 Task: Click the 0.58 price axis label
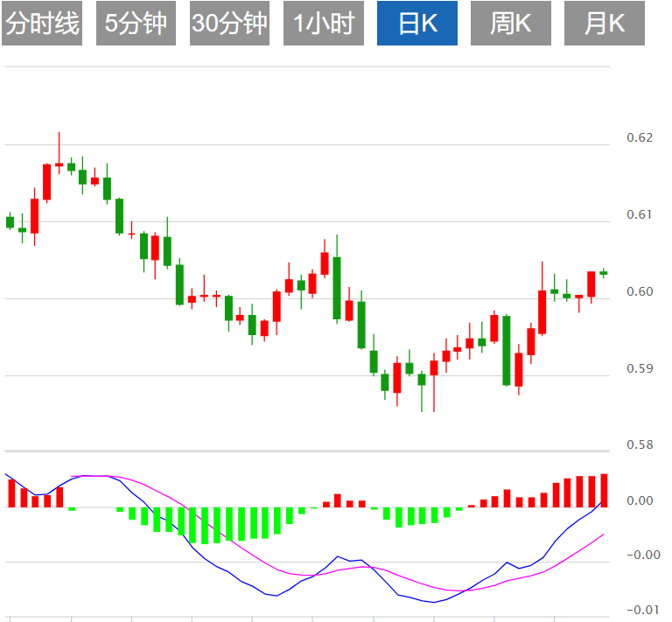pos(640,445)
